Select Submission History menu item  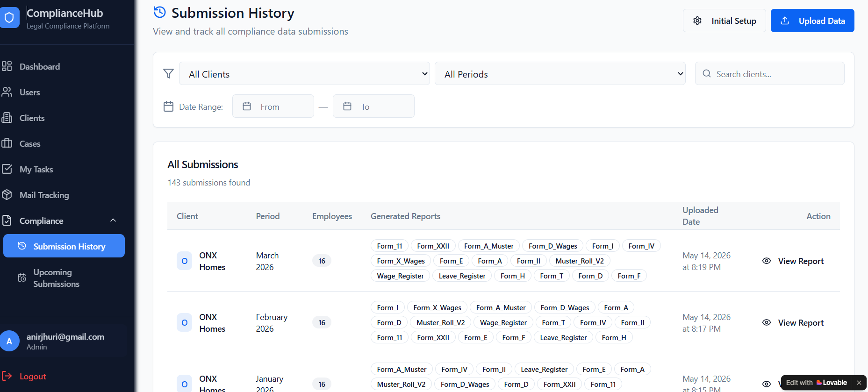64,246
